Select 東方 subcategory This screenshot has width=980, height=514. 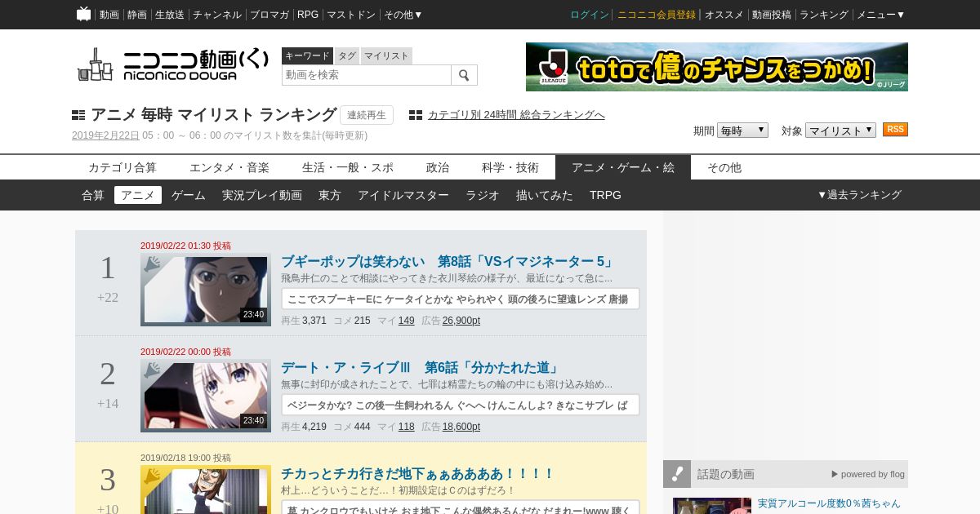(x=330, y=195)
